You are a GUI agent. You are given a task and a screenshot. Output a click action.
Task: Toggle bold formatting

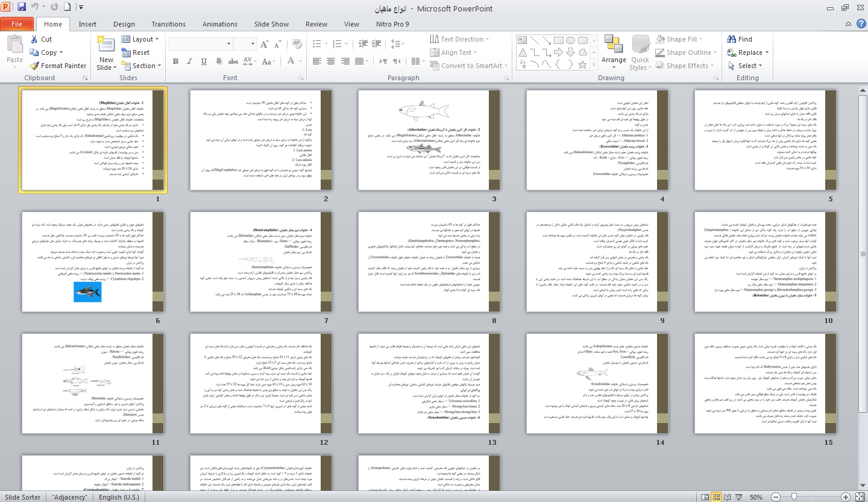(175, 61)
